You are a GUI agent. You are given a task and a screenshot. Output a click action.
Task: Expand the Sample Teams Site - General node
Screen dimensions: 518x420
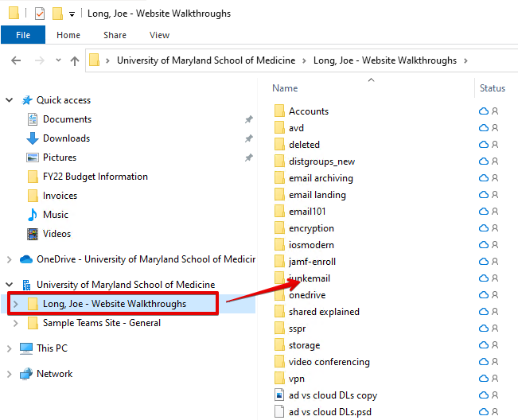[16, 323]
